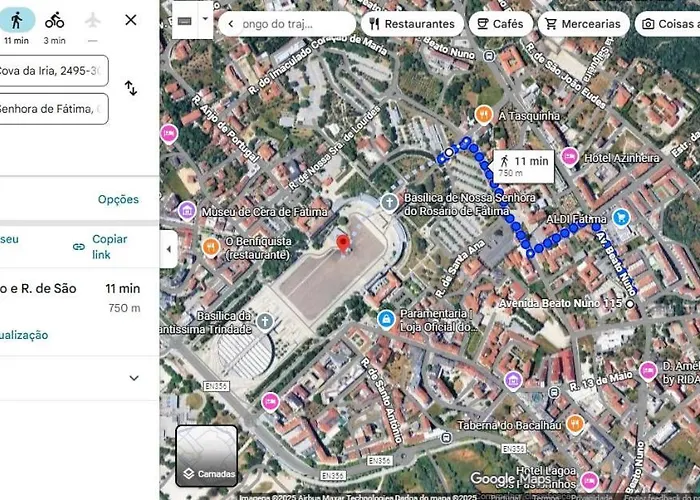Image resolution: width=700 pixels, height=500 pixels.
Task: Filter map by Restaurantes
Action: click(411, 24)
